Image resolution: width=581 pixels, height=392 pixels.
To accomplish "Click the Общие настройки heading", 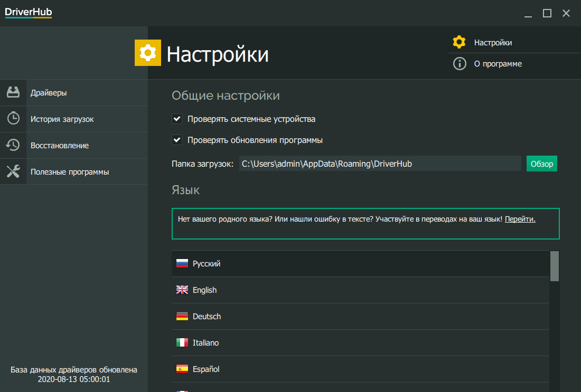I will click(x=226, y=95).
